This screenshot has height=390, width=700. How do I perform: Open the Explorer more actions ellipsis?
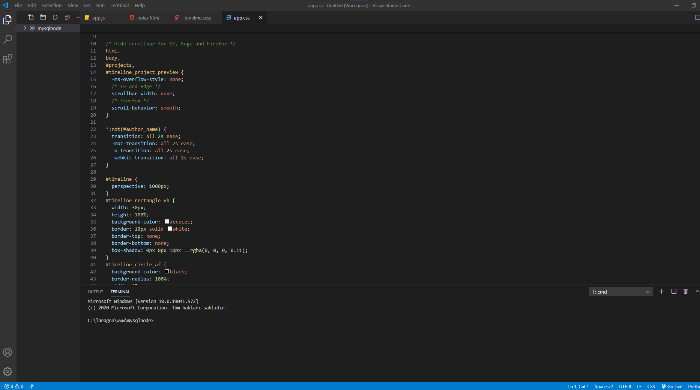pos(78,17)
